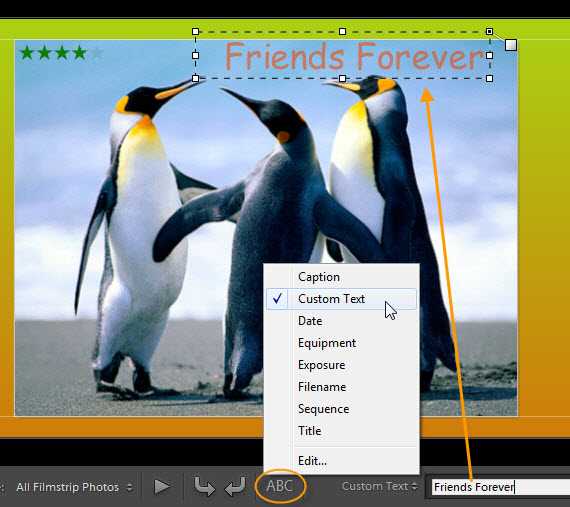Rotate the photo counterclockwise
The image size is (570, 507).
pos(204,487)
